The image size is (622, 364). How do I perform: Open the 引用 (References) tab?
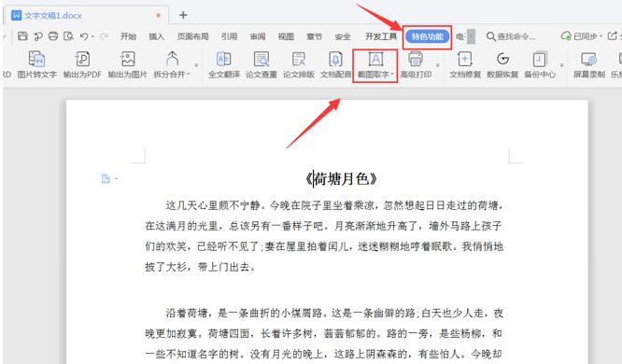click(229, 36)
